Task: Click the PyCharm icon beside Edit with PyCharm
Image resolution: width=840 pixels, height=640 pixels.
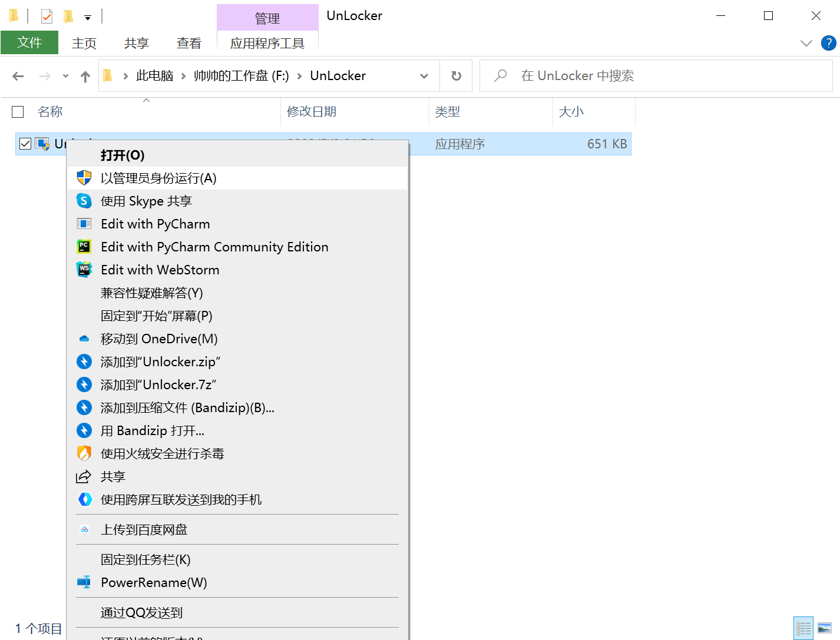Action: click(x=84, y=224)
